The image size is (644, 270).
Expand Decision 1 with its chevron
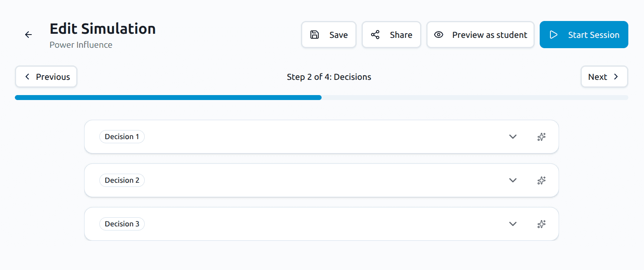(513, 137)
